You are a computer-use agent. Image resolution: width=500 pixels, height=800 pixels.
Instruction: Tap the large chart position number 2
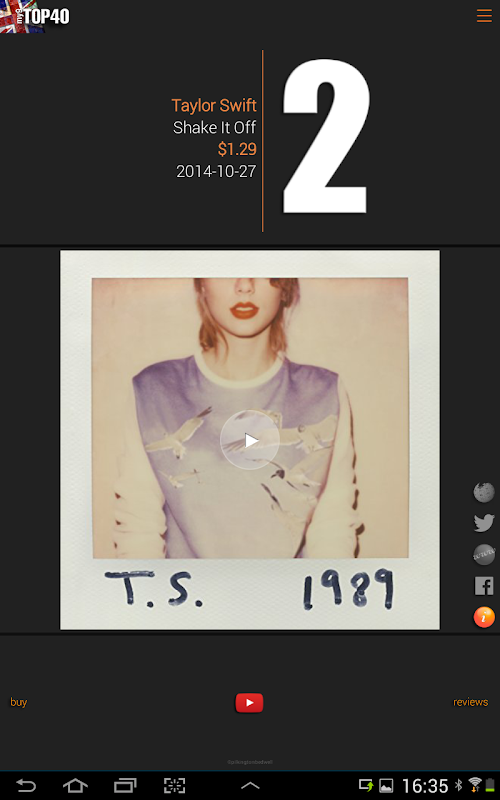[326, 136]
